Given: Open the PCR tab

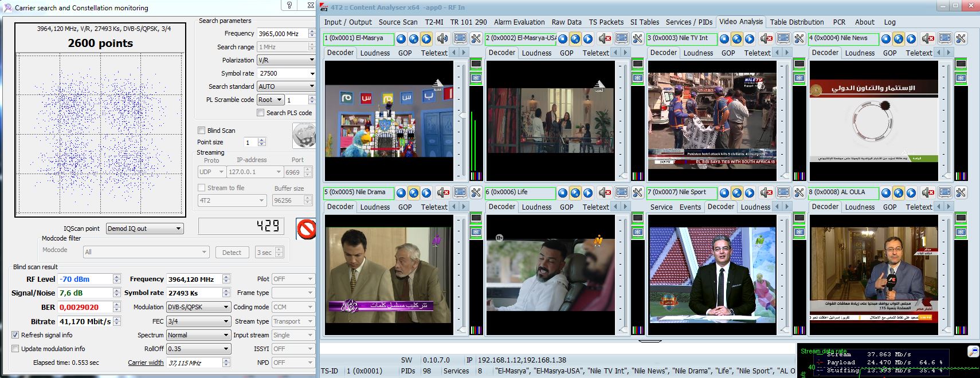Looking at the screenshot, I should (x=839, y=22).
